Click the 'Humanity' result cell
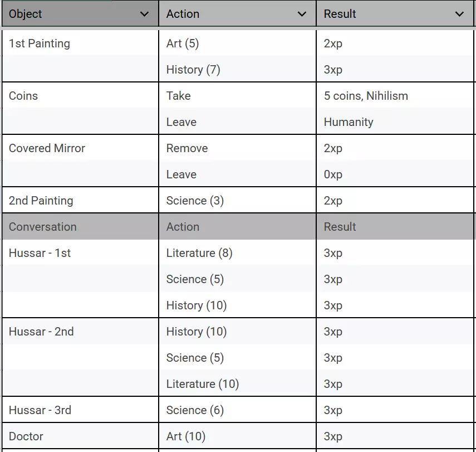 point(349,122)
